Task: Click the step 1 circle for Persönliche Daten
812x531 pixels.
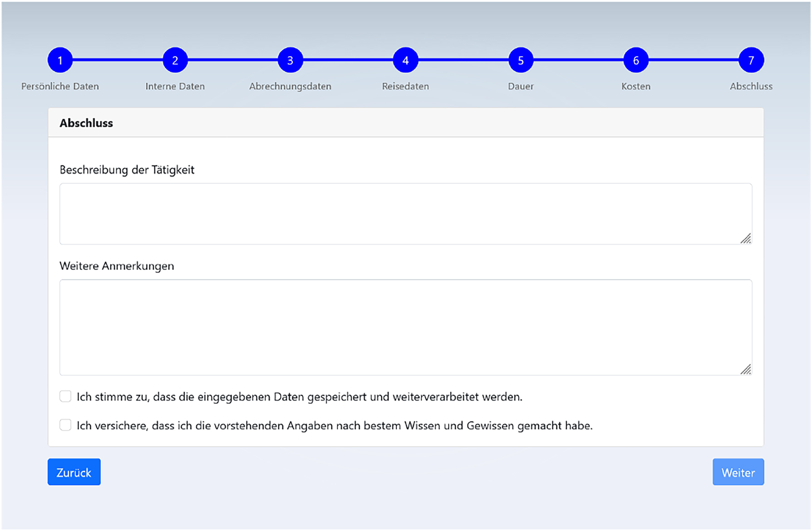Action: click(60, 59)
